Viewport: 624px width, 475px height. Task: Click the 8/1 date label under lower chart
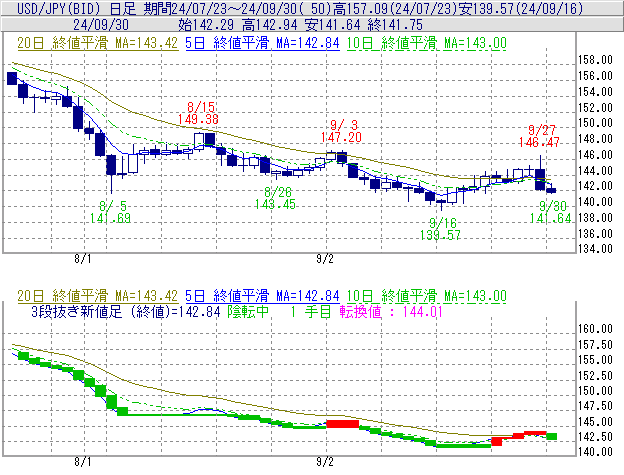[83, 462]
